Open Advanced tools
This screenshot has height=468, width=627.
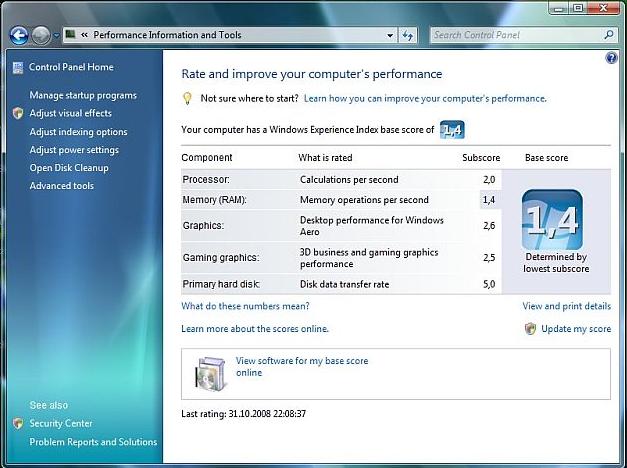[62, 186]
